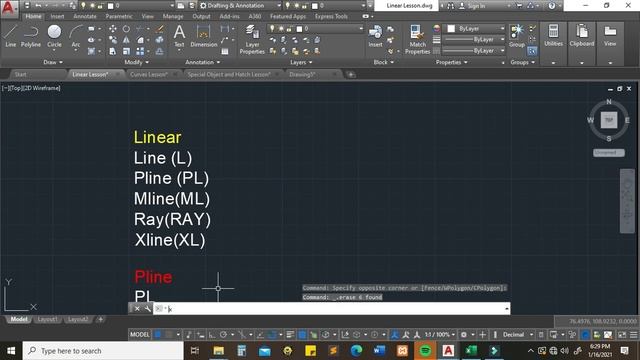This screenshot has width=640, height=360.
Task: Click the Insert block icon
Action: click(x=375, y=36)
